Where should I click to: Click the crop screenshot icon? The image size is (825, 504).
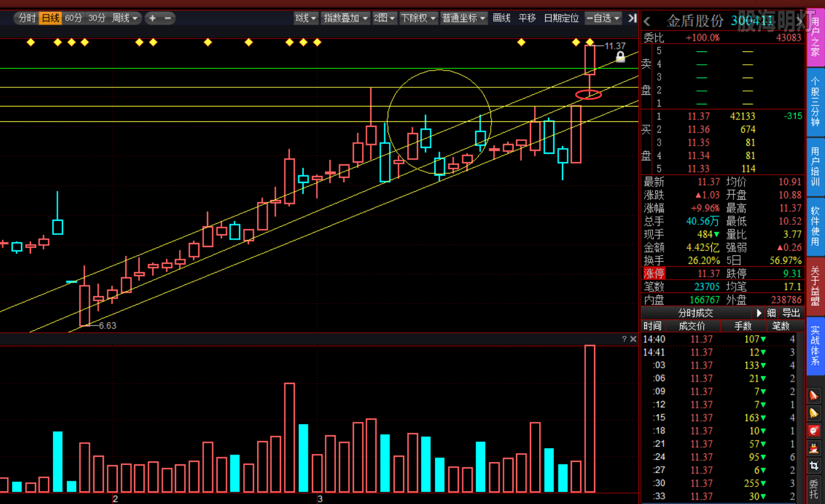814,466
